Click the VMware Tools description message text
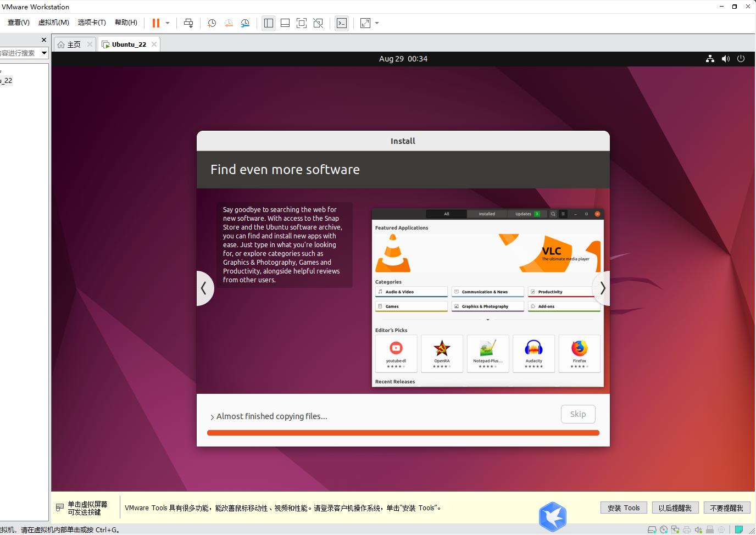756x535 pixels. click(x=283, y=508)
